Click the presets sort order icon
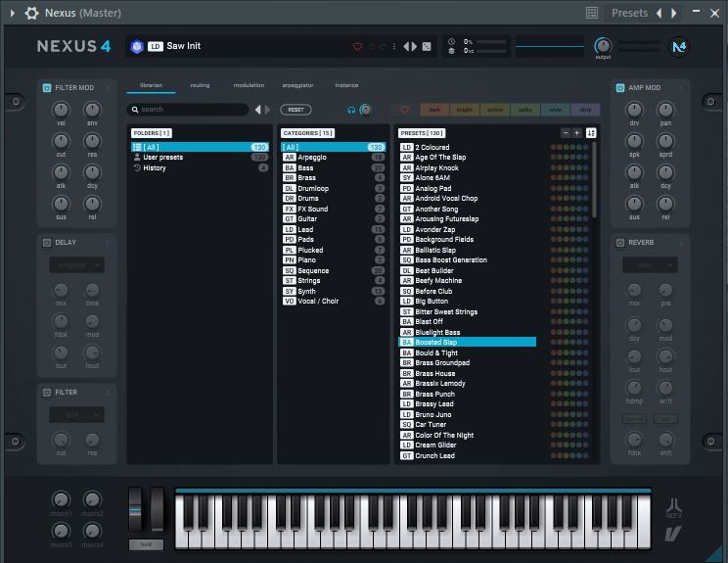Screen dimensions: 728x563 591,133
